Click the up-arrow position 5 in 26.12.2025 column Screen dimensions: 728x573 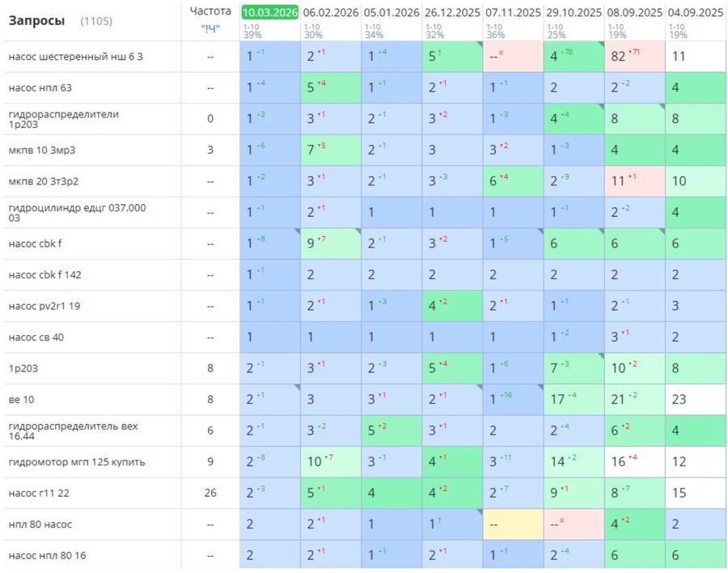click(452, 57)
